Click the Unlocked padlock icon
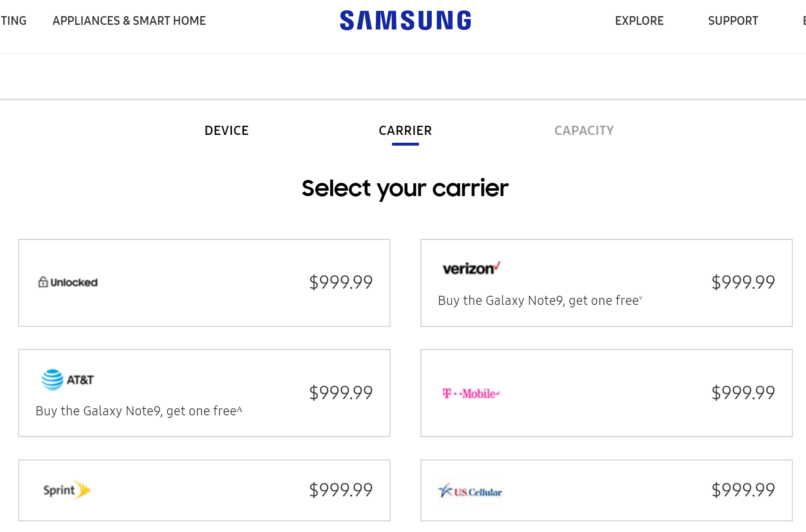 tap(43, 282)
